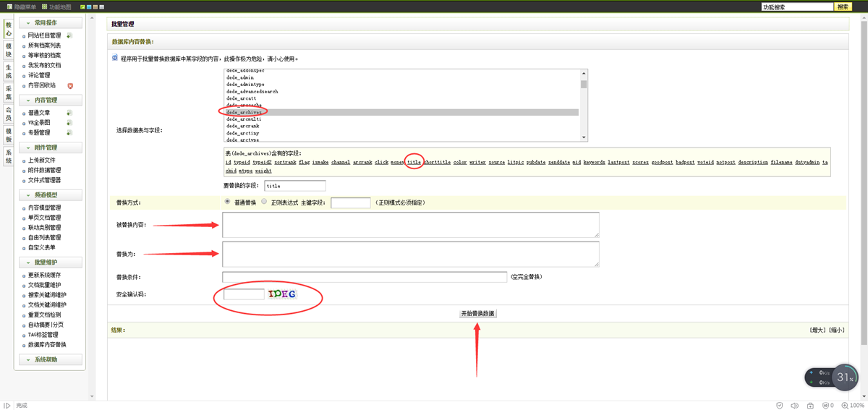The width and height of the screenshot is (868, 410).
Task: Collapse the 常用操作 menu section
Action: (51, 23)
